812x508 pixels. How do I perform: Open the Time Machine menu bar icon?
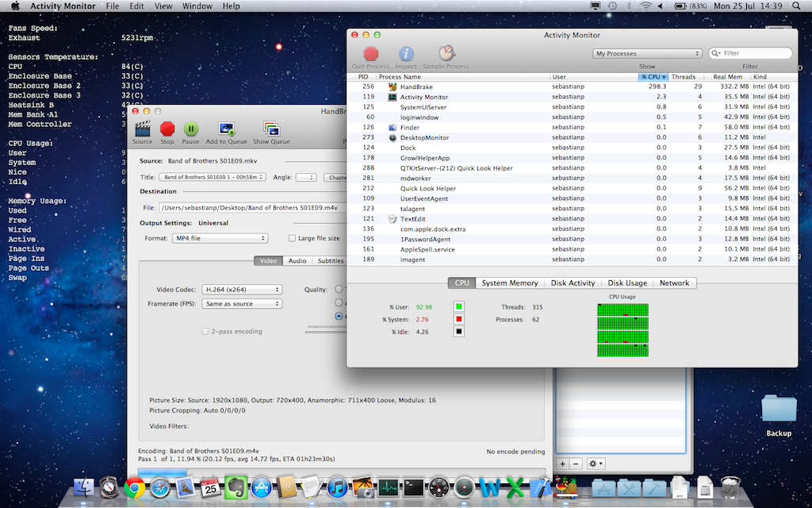click(x=613, y=6)
